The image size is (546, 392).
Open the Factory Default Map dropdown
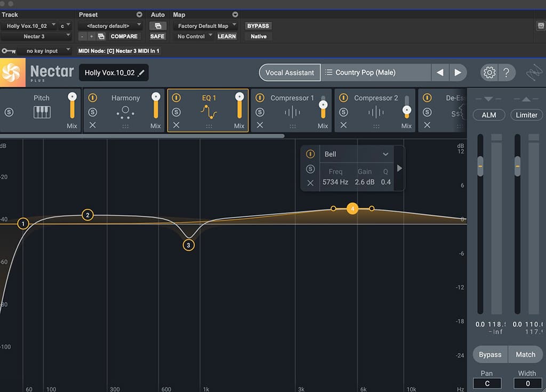[x=205, y=26]
